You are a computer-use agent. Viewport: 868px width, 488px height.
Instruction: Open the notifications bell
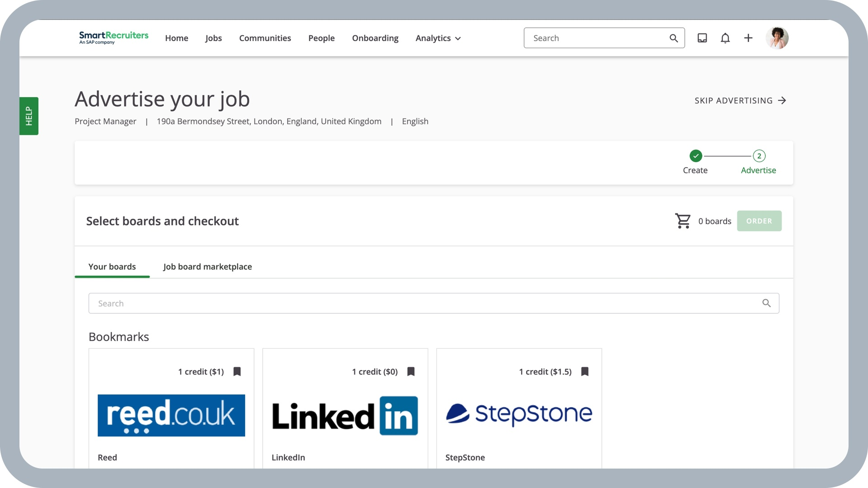[x=725, y=38]
